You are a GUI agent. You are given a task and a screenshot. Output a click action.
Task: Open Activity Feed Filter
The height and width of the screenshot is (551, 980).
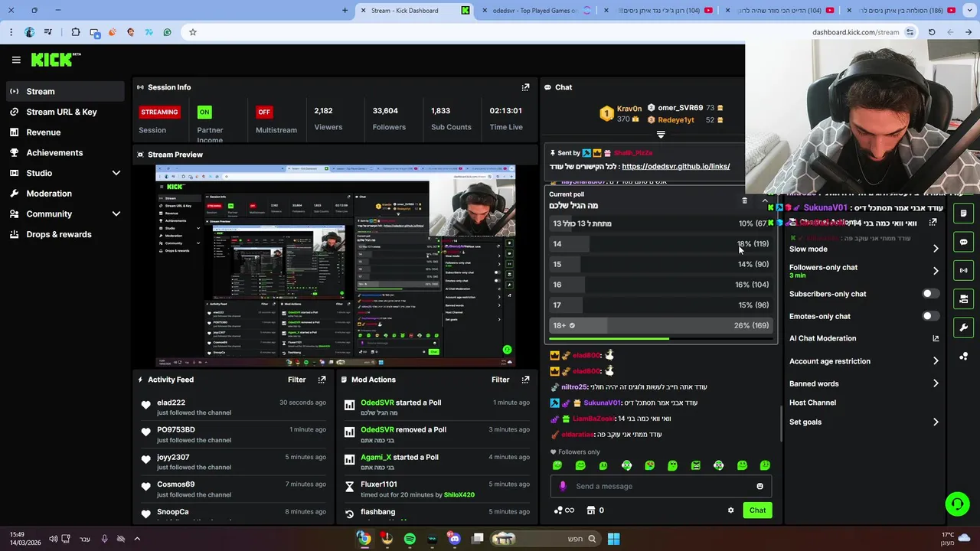click(x=296, y=380)
